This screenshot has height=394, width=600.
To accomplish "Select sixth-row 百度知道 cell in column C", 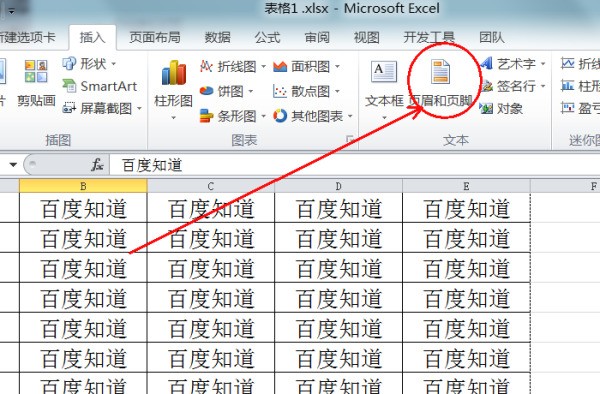I will (211, 357).
